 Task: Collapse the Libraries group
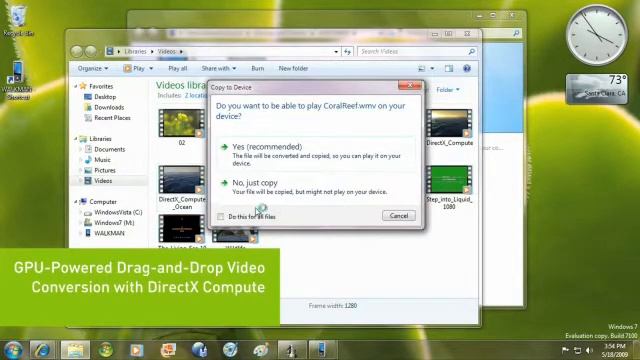point(76,139)
